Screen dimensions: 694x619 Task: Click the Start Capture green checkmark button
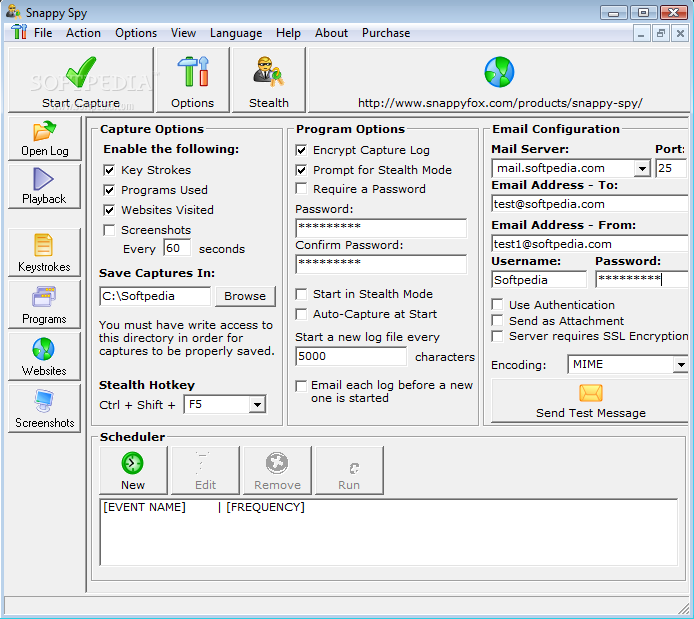pyautogui.click(x=81, y=80)
